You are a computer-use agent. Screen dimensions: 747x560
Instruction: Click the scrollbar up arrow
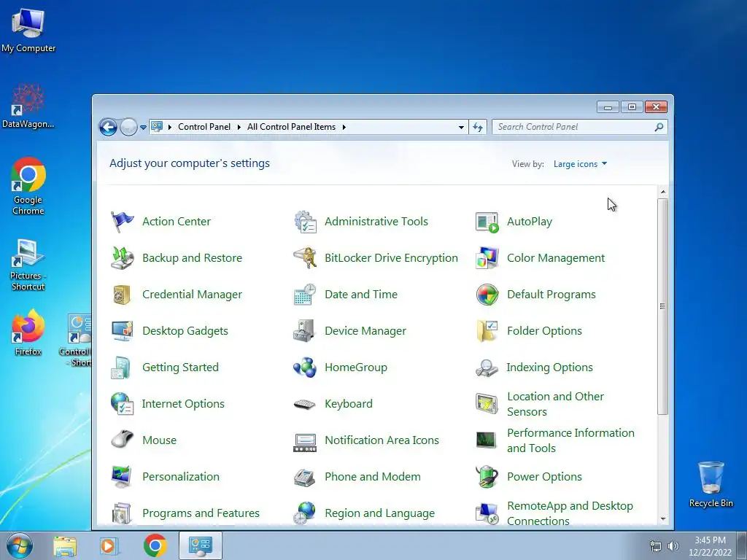(x=662, y=192)
